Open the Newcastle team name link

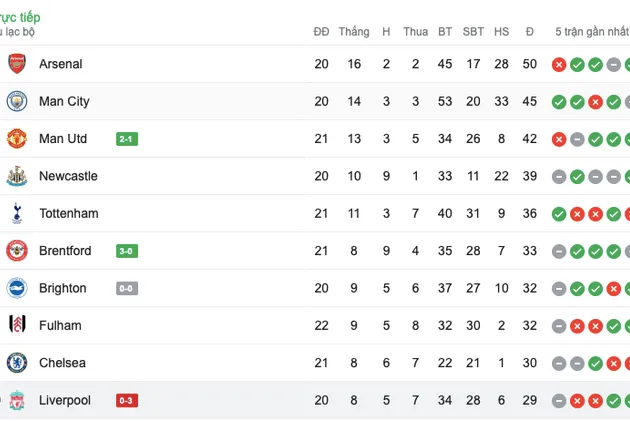click(68, 176)
